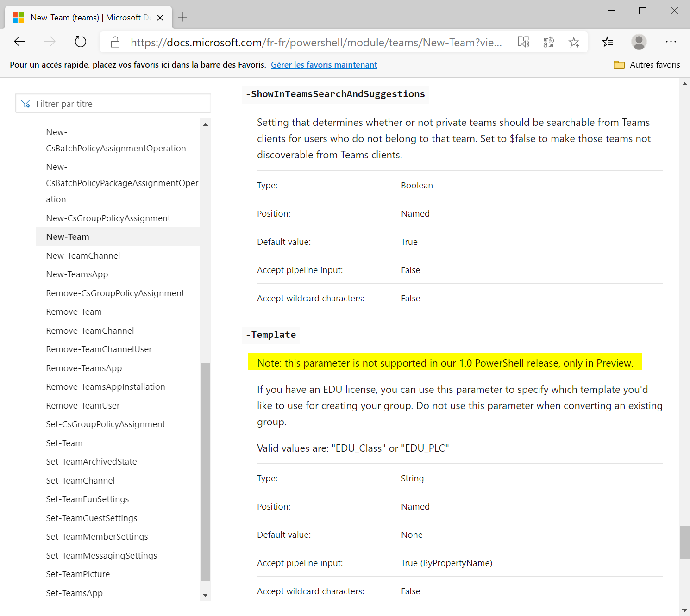The width and height of the screenshot is (690, 616).
Task: Click the filter funnel icon
Action: 25,104
